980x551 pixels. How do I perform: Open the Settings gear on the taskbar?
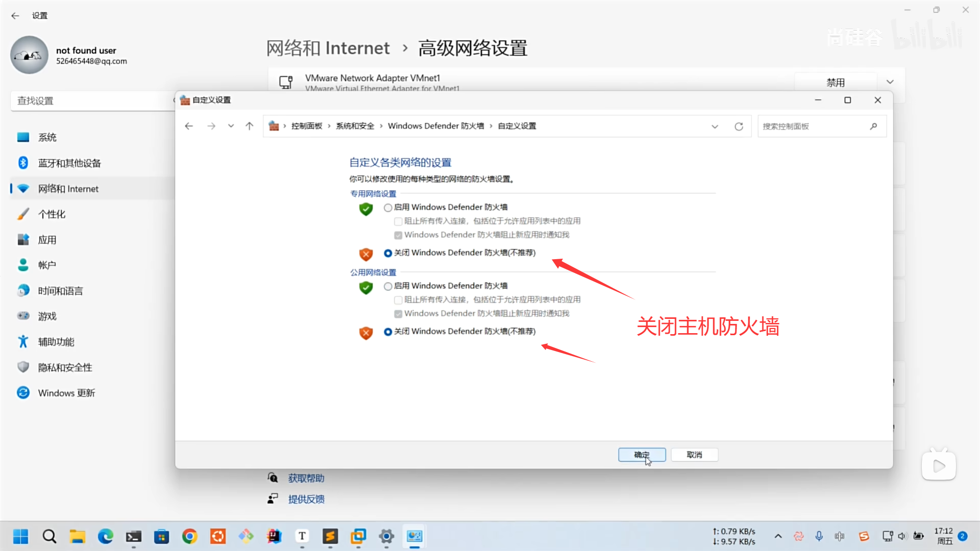(386, 536)
